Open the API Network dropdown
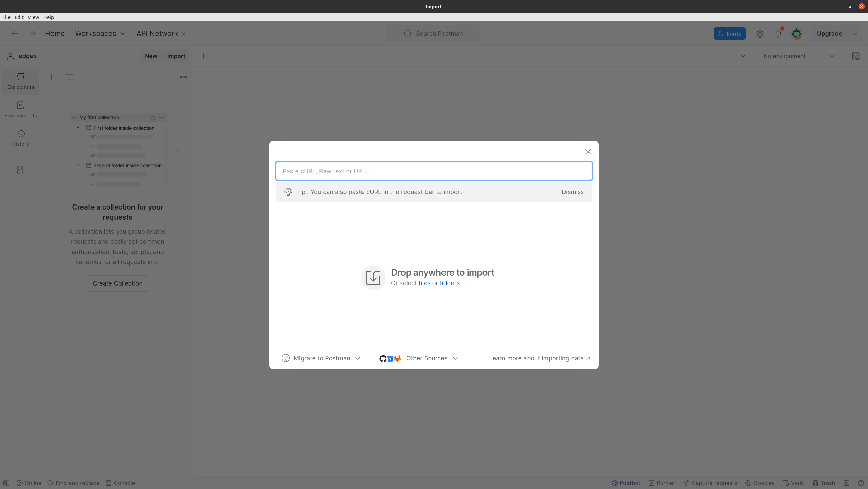This screenshot has height=489, width=868. [161, 33]
